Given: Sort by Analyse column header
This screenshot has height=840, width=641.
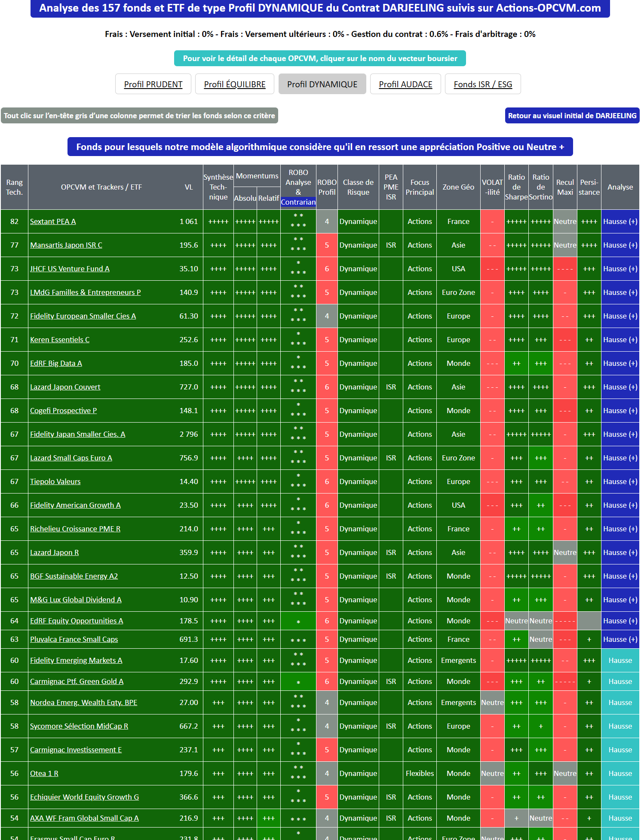Looking at the screenshot, I should 620,187.
